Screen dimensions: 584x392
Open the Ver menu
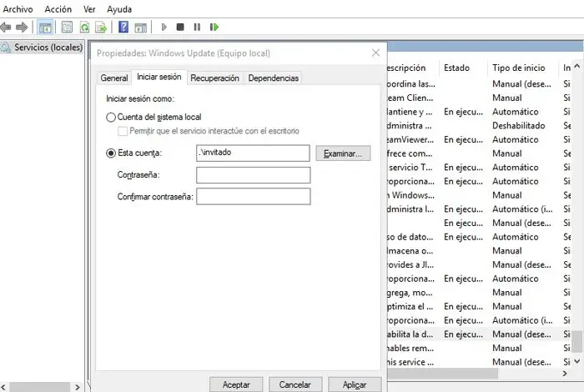pos(89,9)
